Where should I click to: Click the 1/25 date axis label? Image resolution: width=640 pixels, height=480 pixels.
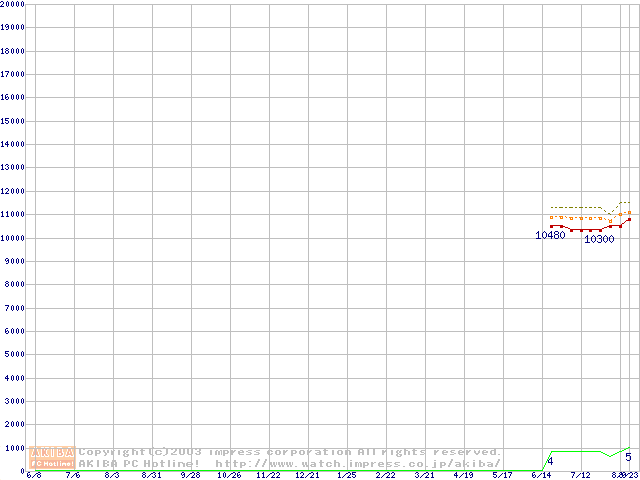coord(346,476)
